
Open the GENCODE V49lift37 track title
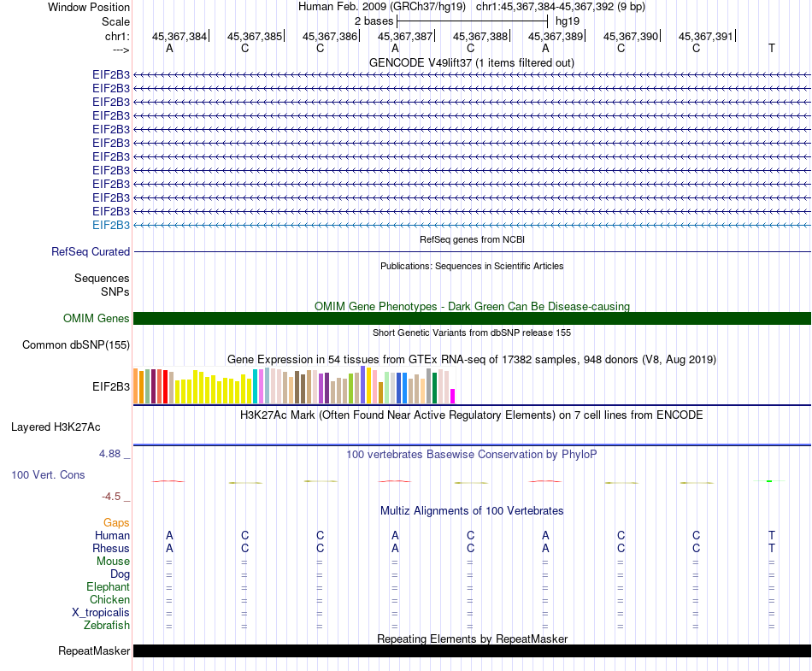tap(472, 63)
